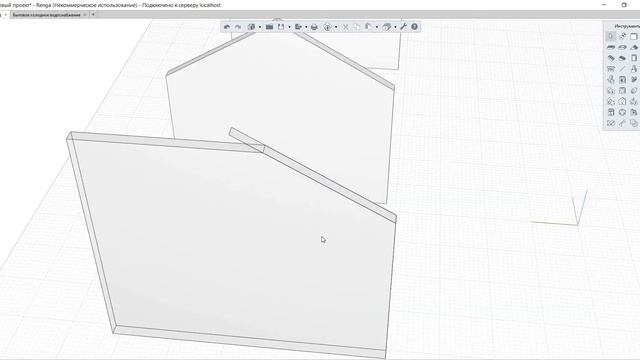This screenshot has height=360, width=640.
Task: Switch to the Бытовое холодное водоснабжение tab
Action: (x=47, y=15)
